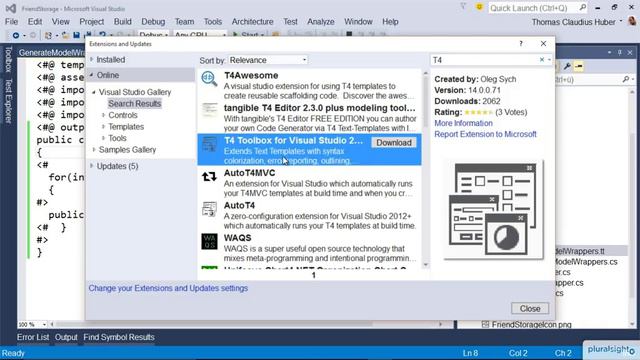The image size is (640, 360).
Task: Click the Save toolbar icon
Action: 76,36
